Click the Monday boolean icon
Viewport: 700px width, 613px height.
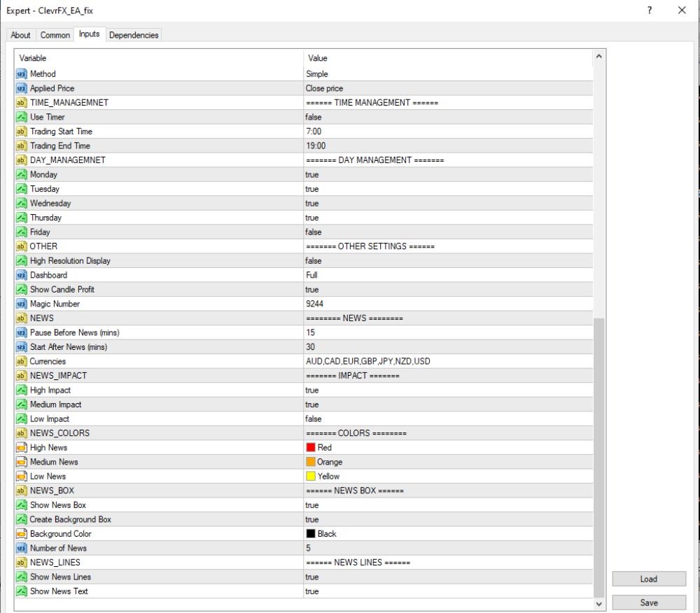(x=21, y=174)
